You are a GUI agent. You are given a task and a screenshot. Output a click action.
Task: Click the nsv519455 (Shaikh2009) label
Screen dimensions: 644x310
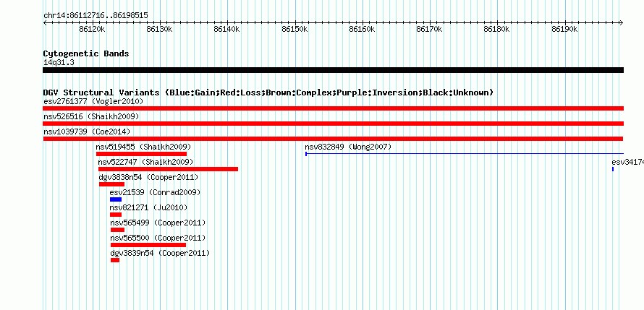143,147
